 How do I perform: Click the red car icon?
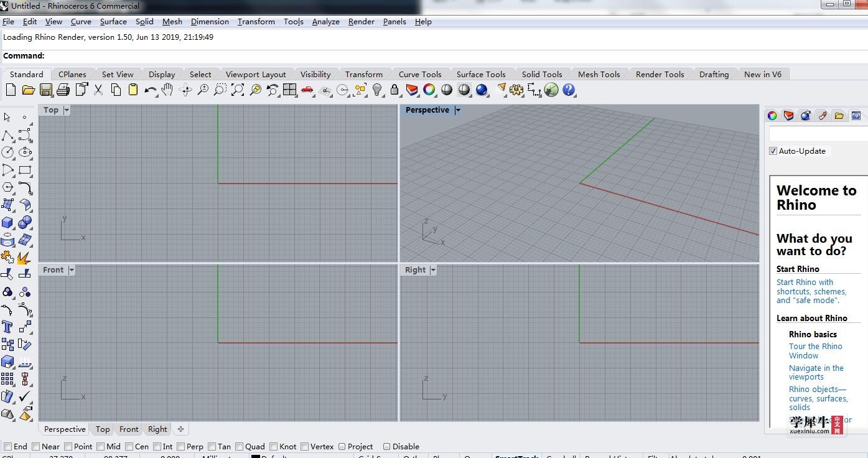point(307,90)
